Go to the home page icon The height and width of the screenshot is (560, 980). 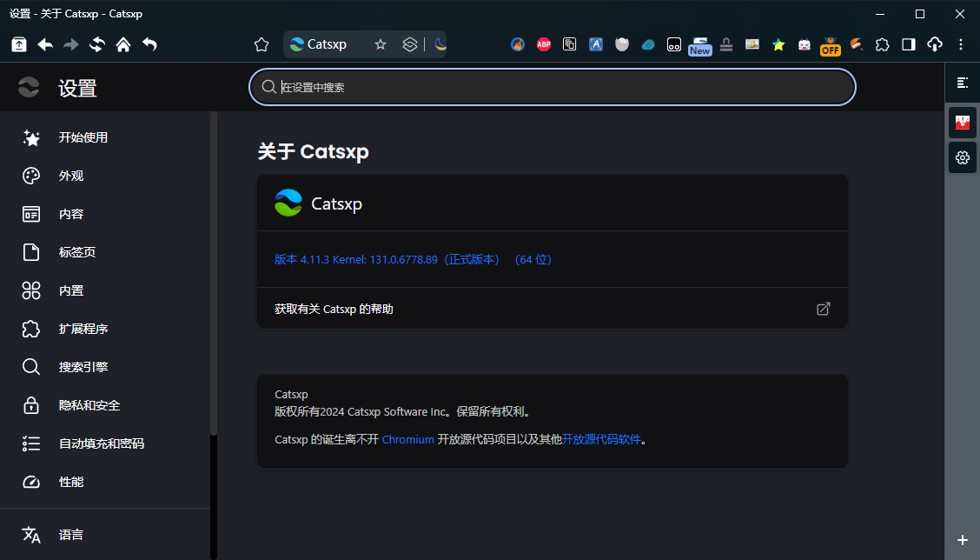tap(123, 44)
